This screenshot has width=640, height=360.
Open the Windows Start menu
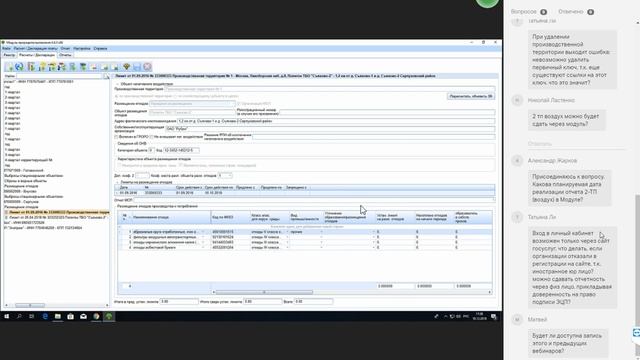click(x=7, y=316)
